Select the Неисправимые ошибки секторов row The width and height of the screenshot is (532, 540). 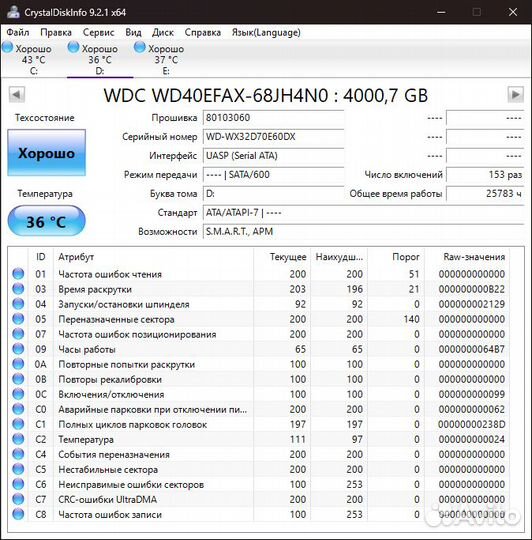click(x=259, y=484)
